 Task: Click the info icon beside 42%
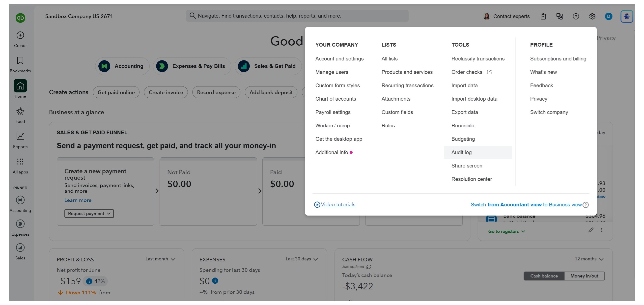[x=89, y=281]
